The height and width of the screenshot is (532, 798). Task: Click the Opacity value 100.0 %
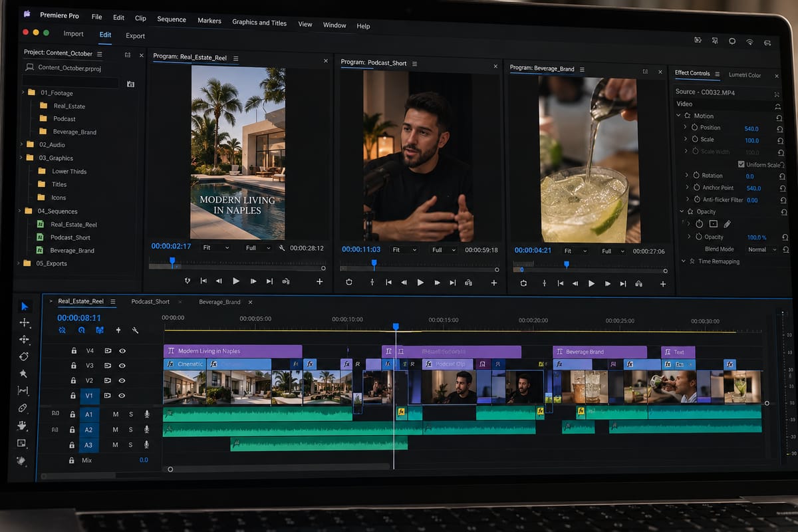pyautogui.click(x=757, y=237)
